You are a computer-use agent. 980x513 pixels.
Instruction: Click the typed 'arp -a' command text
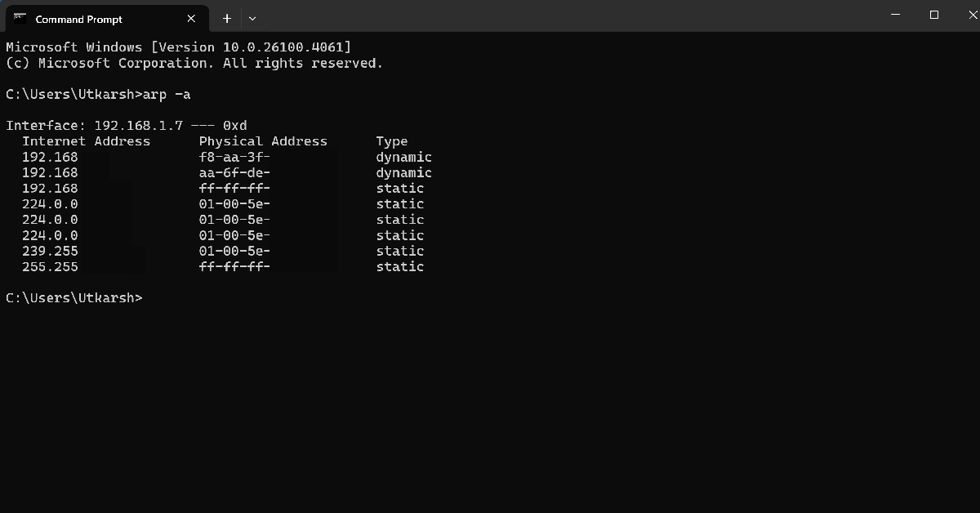click(x=167, y=95)
